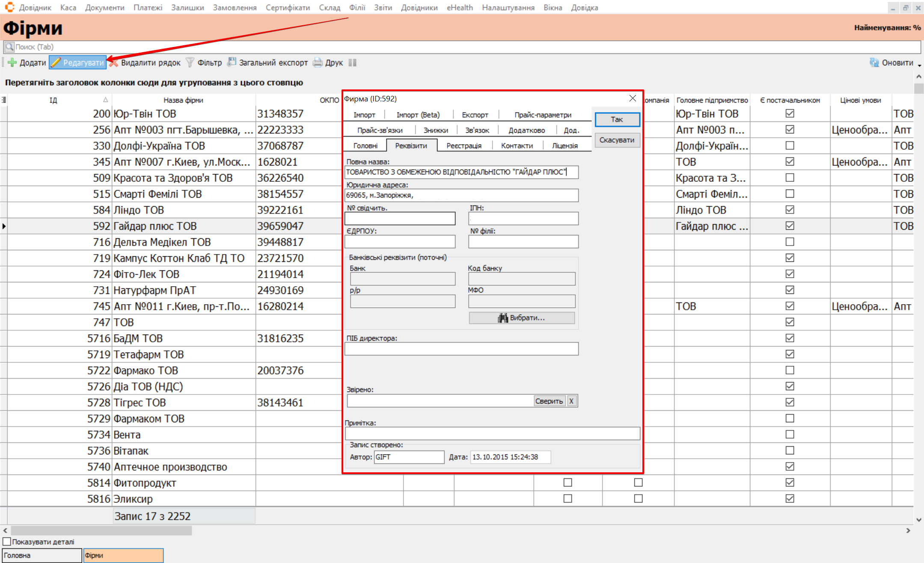Open grid column chooser at top-left corner

(4, 100)
